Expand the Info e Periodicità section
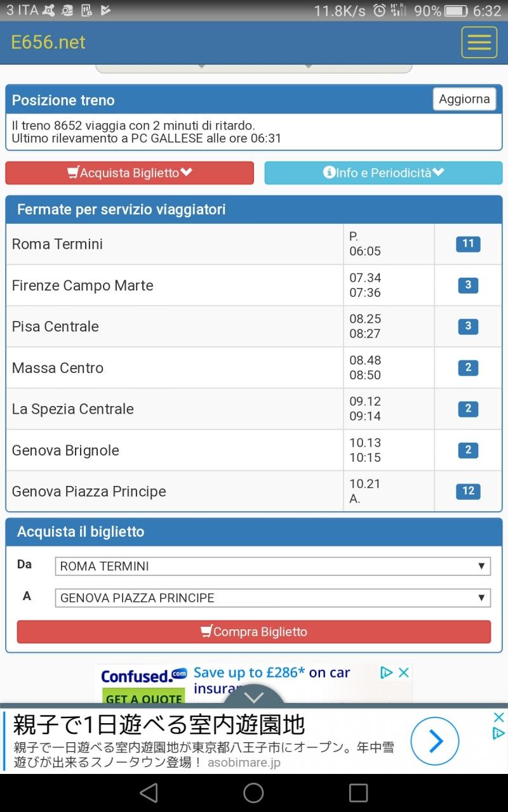Screen dimensions: 508x812 (383, 173)
